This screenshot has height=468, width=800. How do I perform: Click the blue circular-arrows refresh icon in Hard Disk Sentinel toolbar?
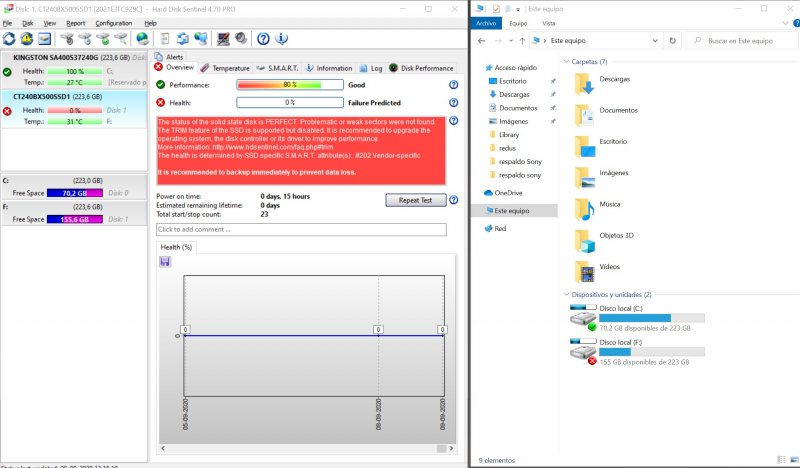point(9,39)
